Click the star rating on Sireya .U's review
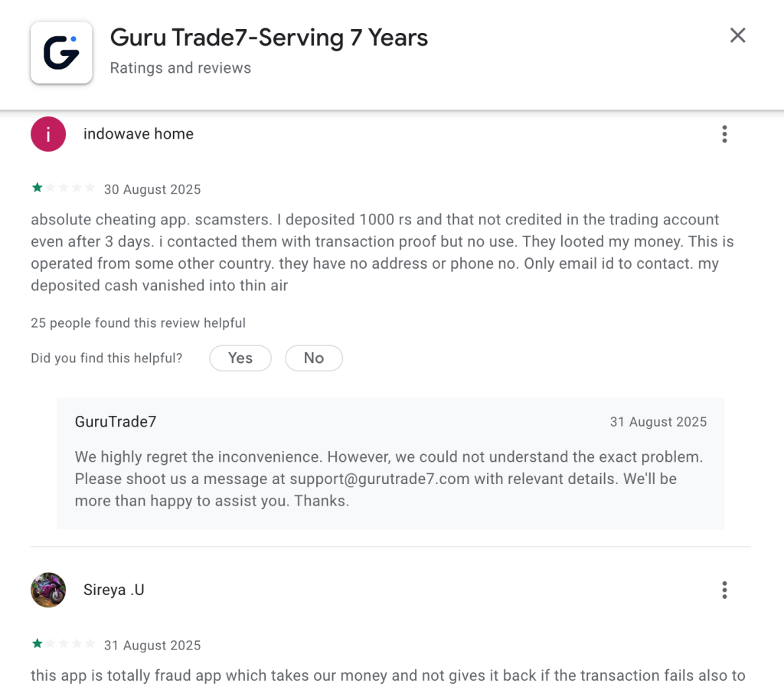 [x=63, y=644]
